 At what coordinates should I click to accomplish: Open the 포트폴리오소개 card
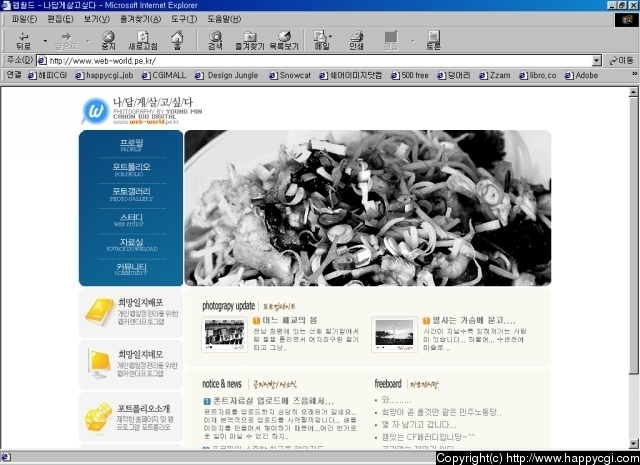coord(131,417)
